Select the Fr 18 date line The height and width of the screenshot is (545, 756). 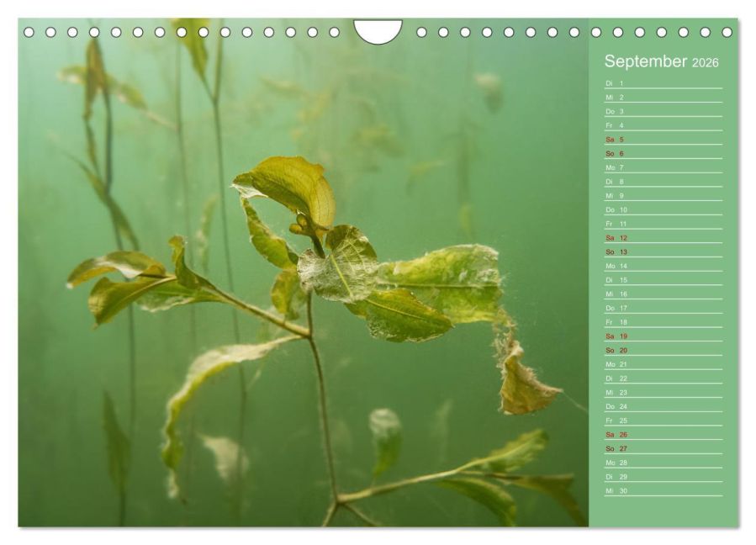(x=663, y=322)
